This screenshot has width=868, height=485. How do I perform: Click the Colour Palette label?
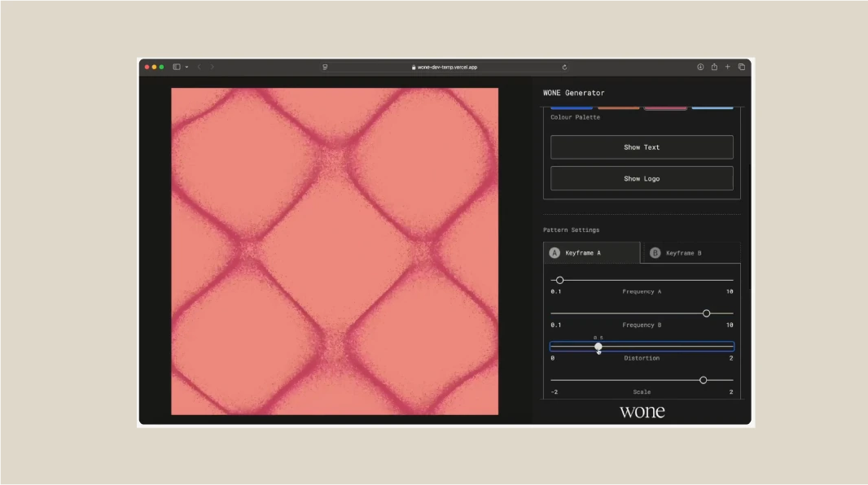(x=575, y=117)
